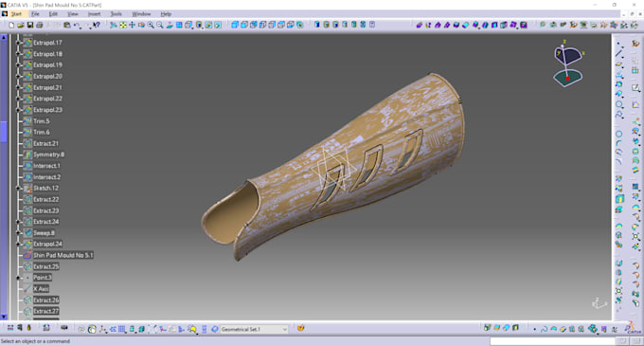Select Shin Pad Mould No 5.1 item

coord(63,255)
